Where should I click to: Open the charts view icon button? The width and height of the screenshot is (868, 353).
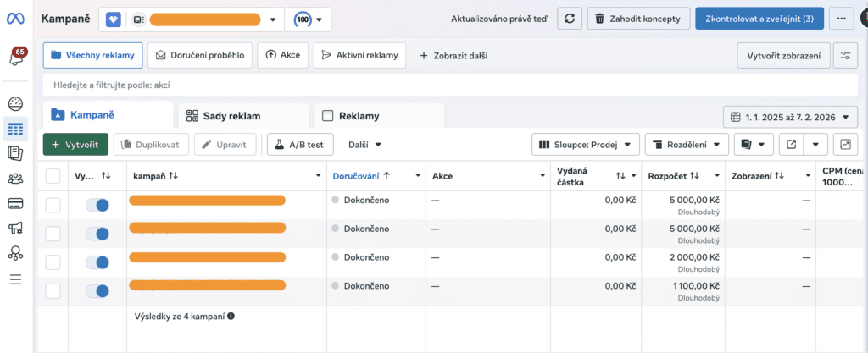click(845, 145)
